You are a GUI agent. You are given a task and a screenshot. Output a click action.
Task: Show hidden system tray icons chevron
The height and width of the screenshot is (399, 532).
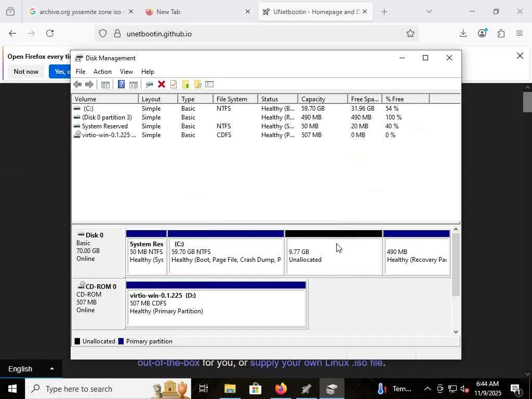click(x=428, y=389)
